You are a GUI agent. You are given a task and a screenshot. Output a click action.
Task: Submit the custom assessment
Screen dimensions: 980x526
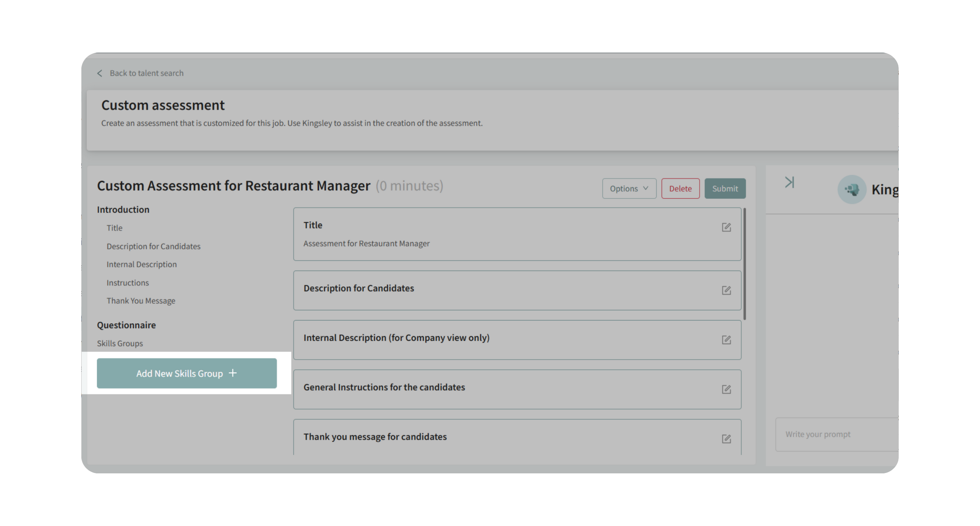point(725,188)
